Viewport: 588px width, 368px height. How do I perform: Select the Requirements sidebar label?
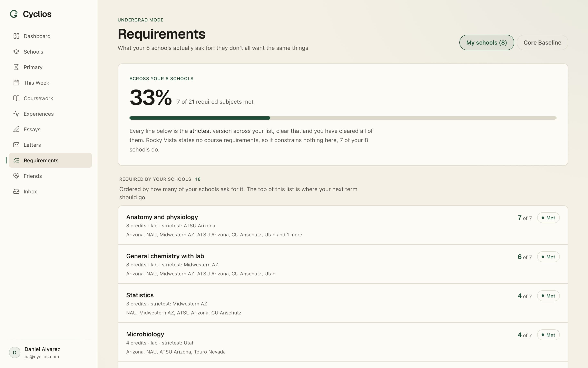coord(41,160)
